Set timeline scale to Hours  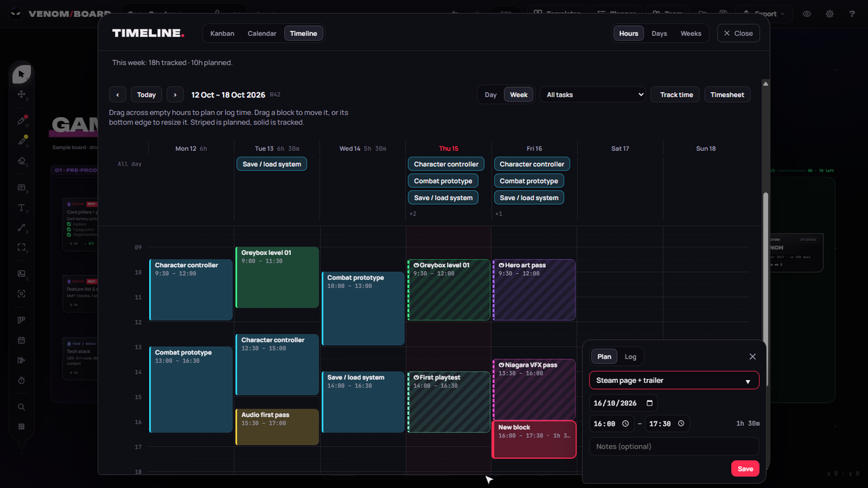click(629, 33)
